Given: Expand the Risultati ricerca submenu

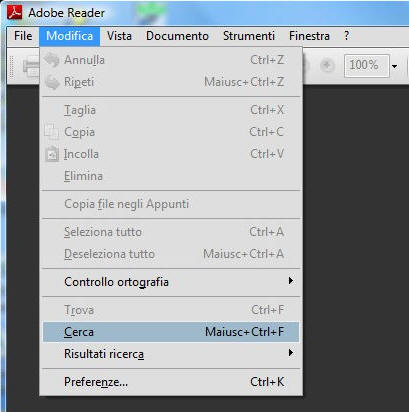Looking at the screenshot, I should [x=171, y=354].
